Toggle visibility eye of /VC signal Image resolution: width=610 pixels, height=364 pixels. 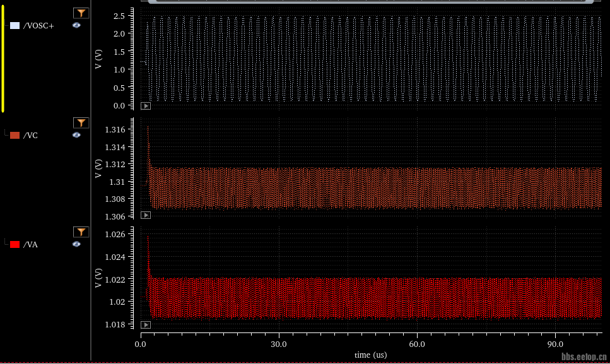coord(76,135)
